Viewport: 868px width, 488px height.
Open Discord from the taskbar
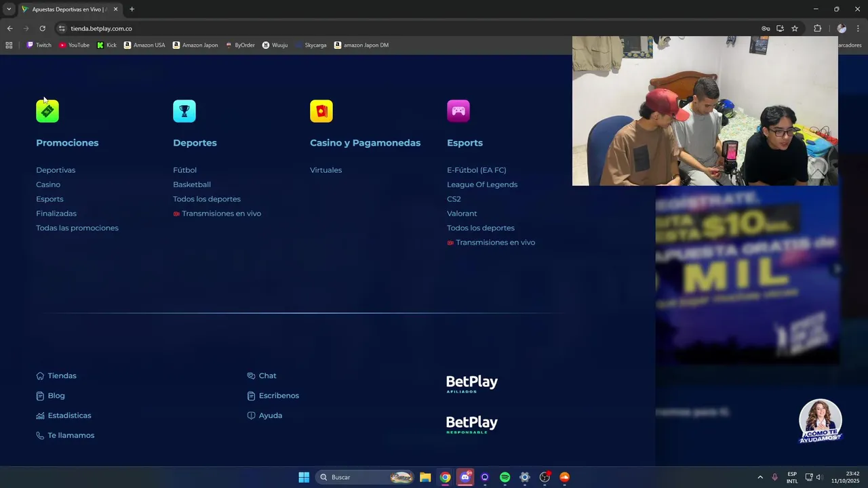click(465, 477)
